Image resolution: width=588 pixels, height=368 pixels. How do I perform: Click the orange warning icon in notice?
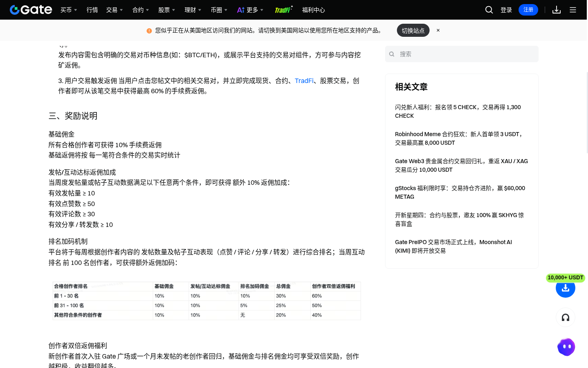pos(149,31)
